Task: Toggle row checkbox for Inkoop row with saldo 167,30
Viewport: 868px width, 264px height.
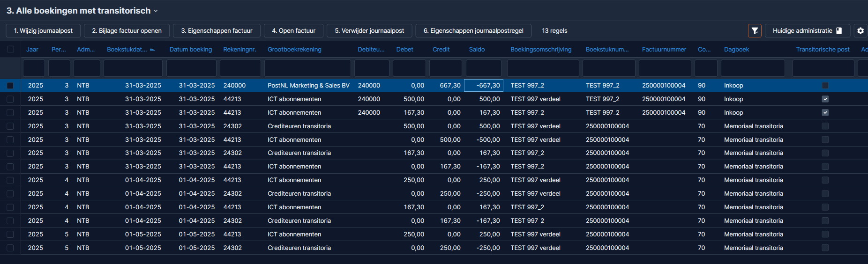Action: [10, 113]
